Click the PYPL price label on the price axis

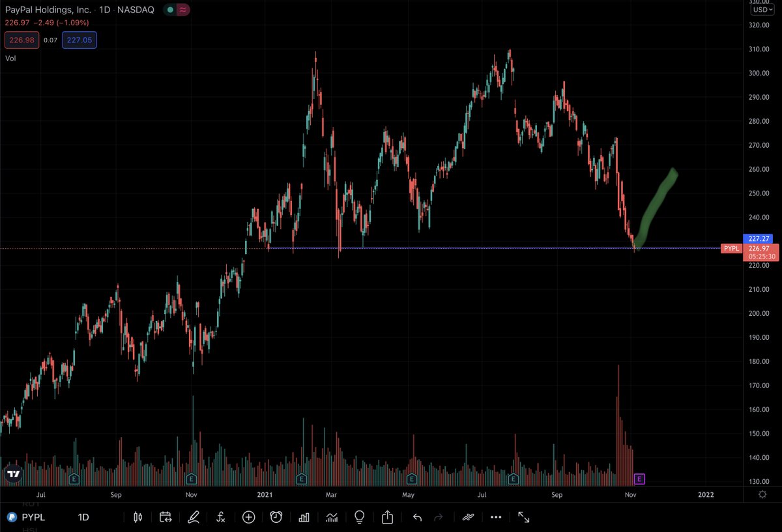[x=730, y=249]
